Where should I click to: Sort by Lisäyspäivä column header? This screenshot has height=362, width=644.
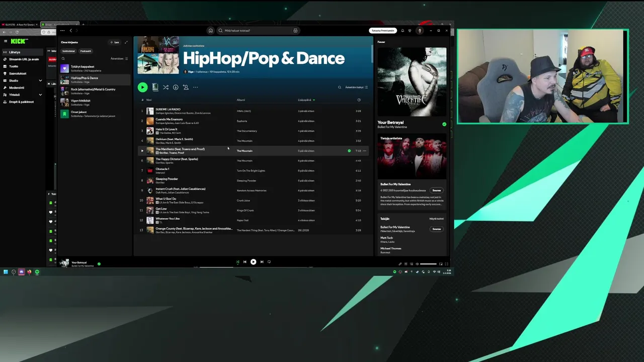[306, 100]
